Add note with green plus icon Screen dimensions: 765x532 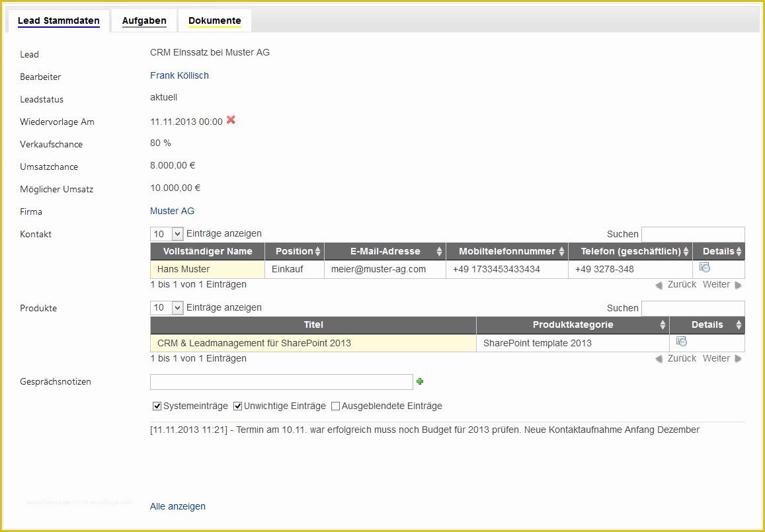click(x=420, y=381)
